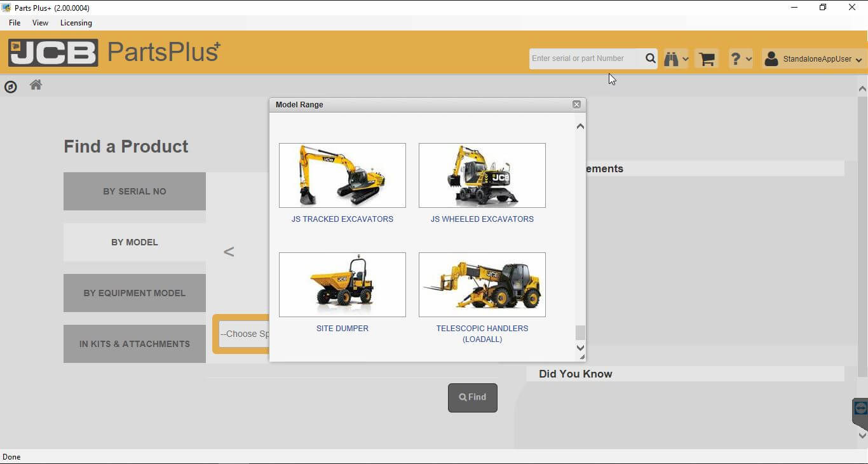This screenshot has height=464, width=868.
Task: Click the left chevron back arrow
Action: [229, 252]
